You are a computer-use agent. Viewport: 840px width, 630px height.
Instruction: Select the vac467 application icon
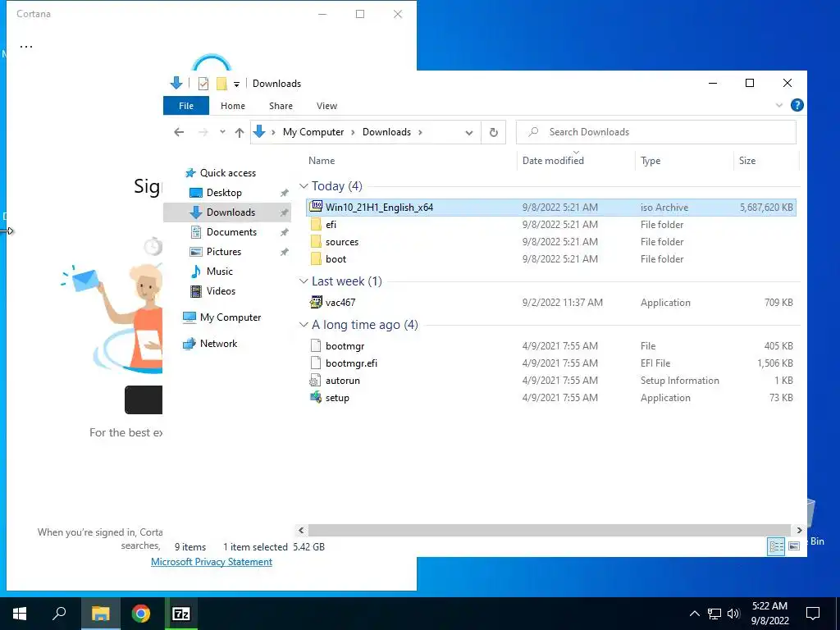click(x=316, y=302)
